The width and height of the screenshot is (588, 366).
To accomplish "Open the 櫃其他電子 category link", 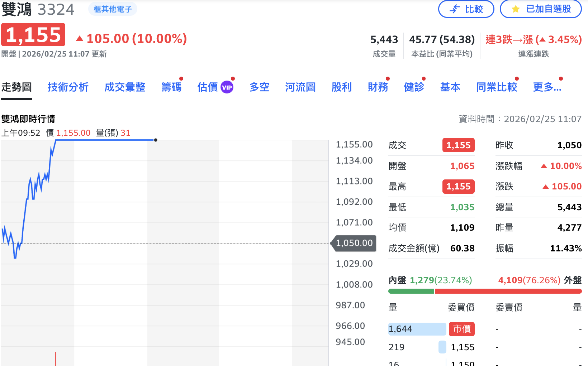I will point(112,8).
